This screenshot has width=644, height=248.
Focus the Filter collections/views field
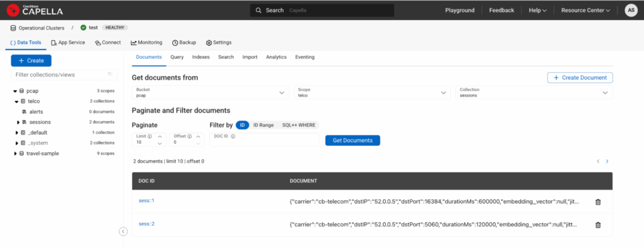(x=64, y=75)
